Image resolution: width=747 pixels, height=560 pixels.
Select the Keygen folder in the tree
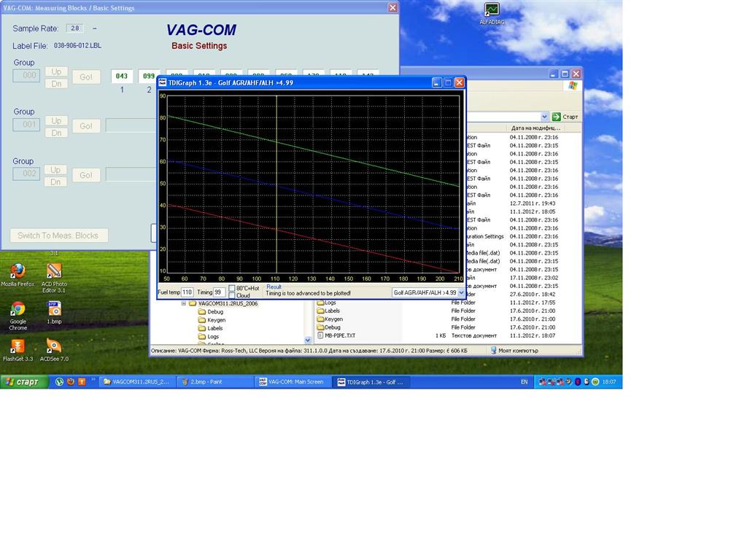(x=215, y=320)
